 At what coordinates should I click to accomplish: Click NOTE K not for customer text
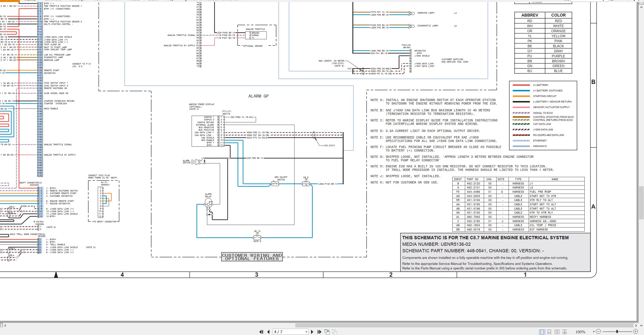404,182
